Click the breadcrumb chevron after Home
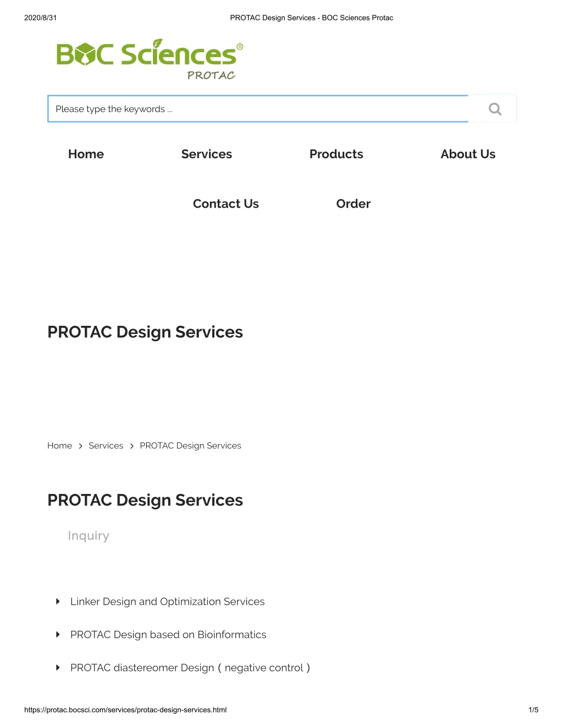The image size is (563, 728). [80, 446]
